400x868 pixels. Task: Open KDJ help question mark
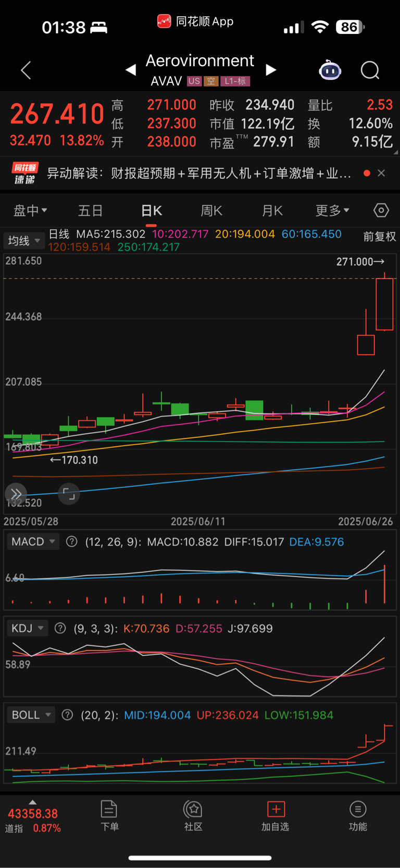[x=60, y=628]
